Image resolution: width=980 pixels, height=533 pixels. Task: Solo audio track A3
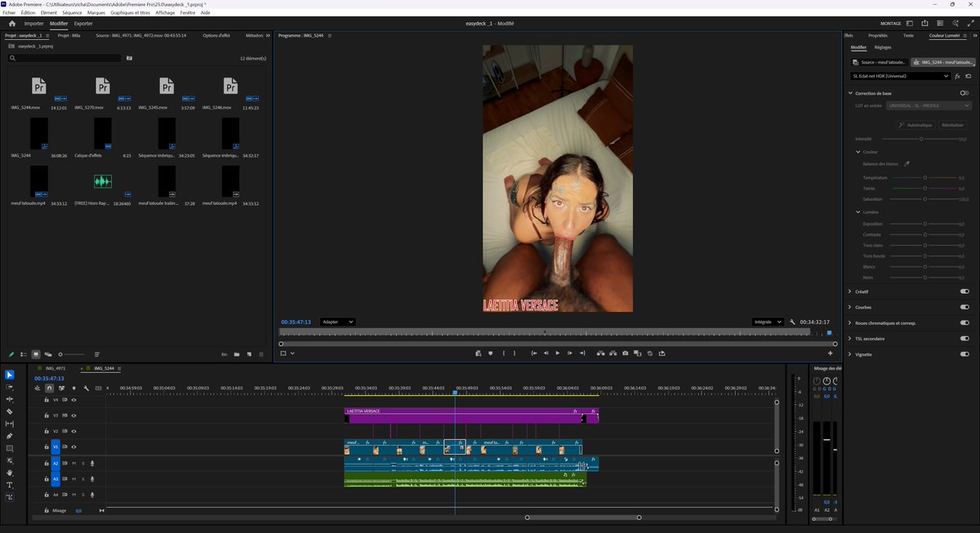tap(82, 478)
